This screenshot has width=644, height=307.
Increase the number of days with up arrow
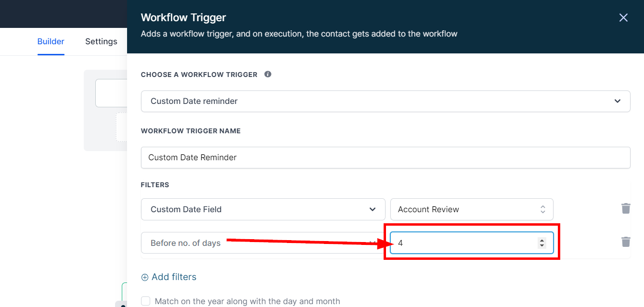pyautogui.click(x=542, y=241)
